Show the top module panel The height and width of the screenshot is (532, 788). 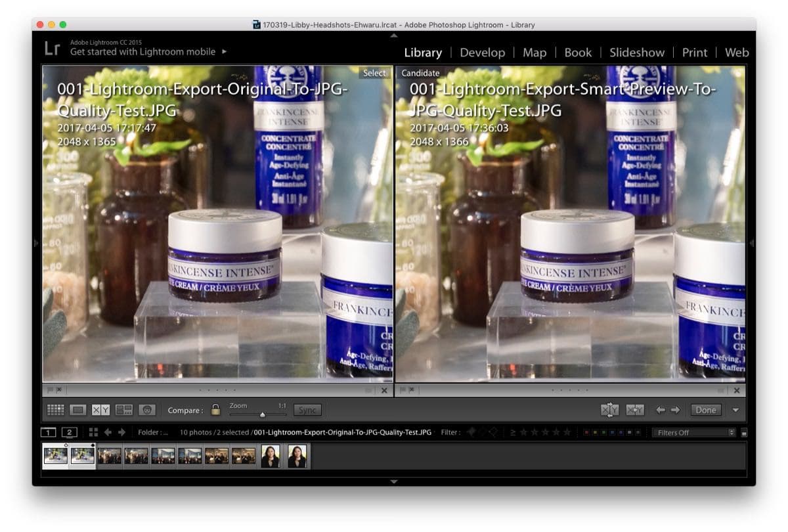[x=394, y=35]
